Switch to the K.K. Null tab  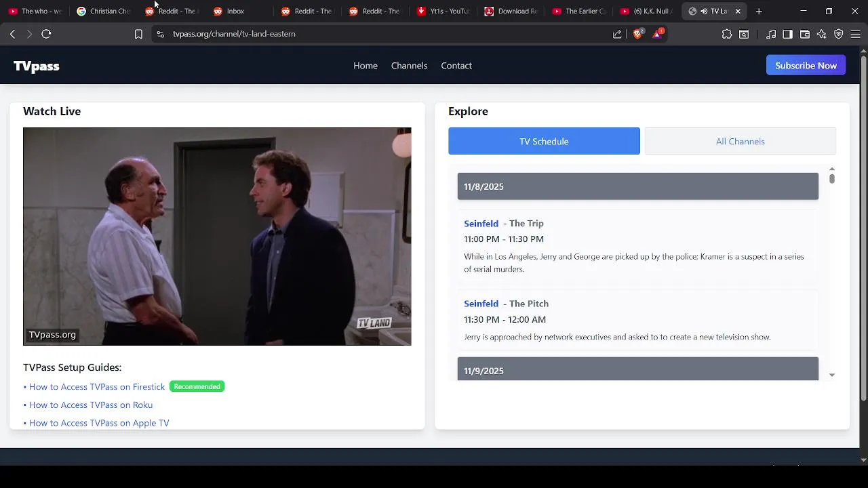[x=647, y=11]
